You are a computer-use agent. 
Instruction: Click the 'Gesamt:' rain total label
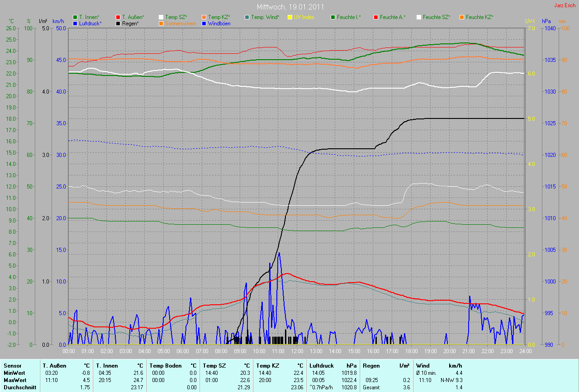point(371,387)
